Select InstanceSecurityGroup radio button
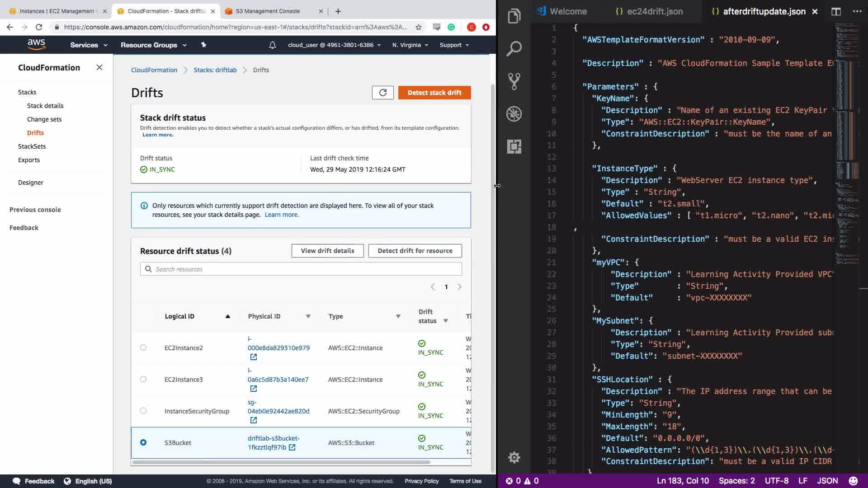 pos(143,411)
